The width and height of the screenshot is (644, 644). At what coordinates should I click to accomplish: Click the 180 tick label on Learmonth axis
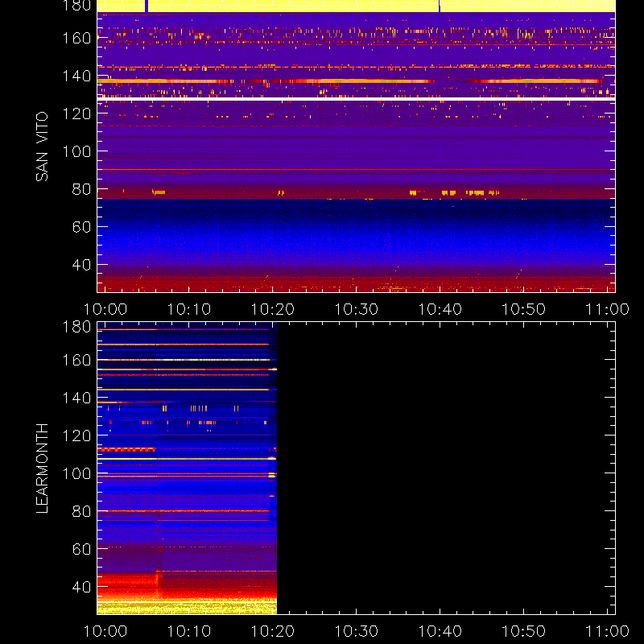76,327
